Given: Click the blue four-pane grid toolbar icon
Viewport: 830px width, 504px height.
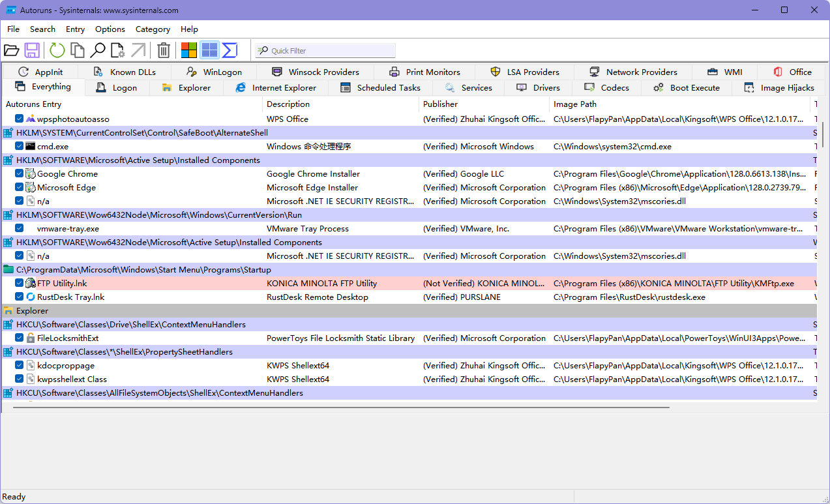Looking at the screenshot, I should (209, 50).
